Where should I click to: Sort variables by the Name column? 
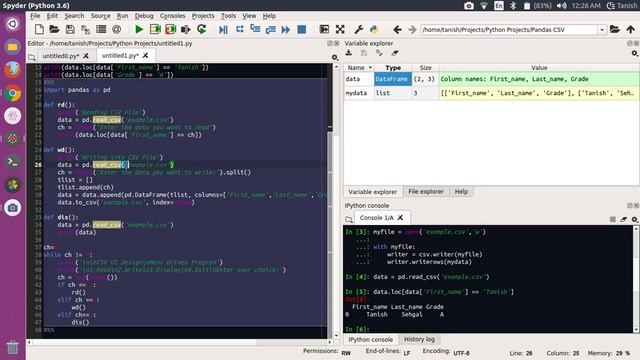[x=359, y=68]
